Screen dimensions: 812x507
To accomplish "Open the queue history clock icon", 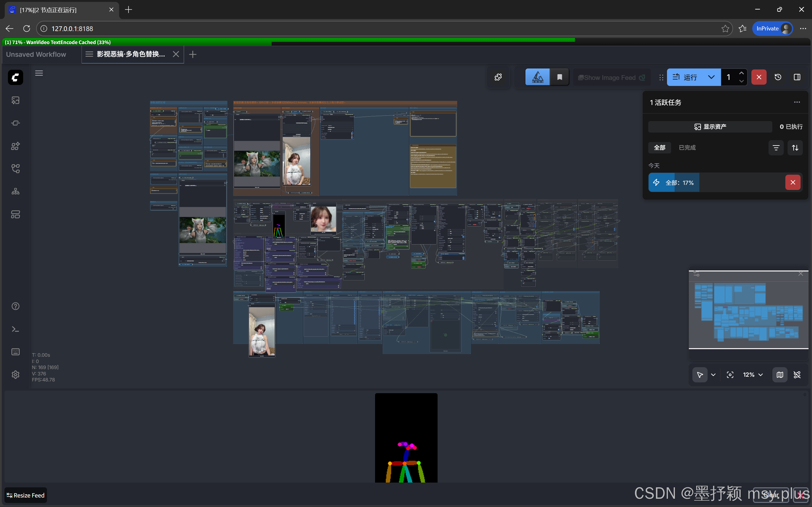I will pos(778,77).
